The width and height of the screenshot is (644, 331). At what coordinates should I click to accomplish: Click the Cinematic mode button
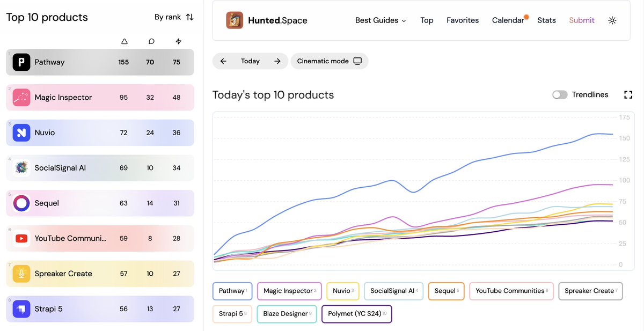point(330,61)
